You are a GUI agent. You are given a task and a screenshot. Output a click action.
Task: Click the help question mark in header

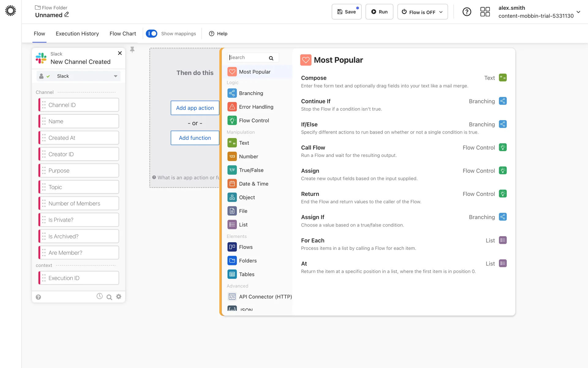[466, 12]
